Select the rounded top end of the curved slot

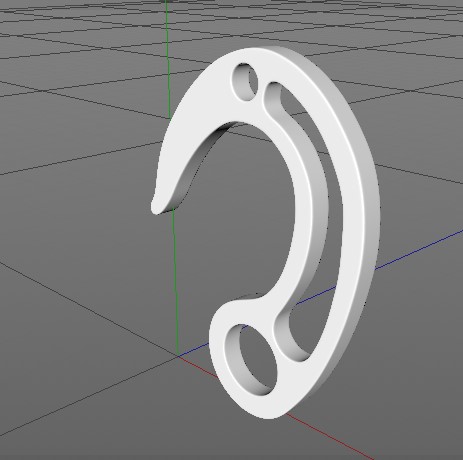[273, 92]
